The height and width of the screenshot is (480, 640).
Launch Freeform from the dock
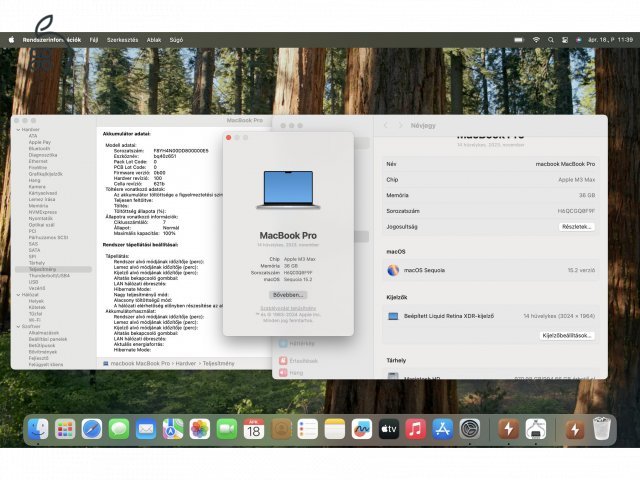coord(362,429)
